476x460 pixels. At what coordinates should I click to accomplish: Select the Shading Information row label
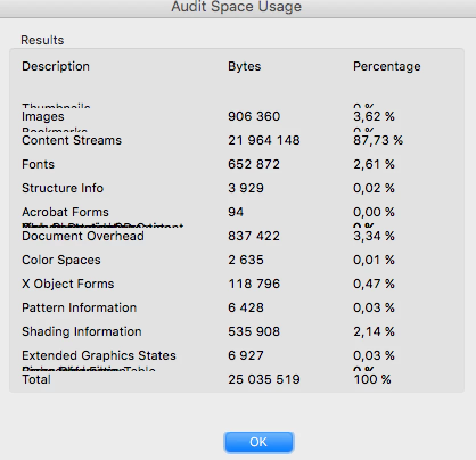[81, 332]
